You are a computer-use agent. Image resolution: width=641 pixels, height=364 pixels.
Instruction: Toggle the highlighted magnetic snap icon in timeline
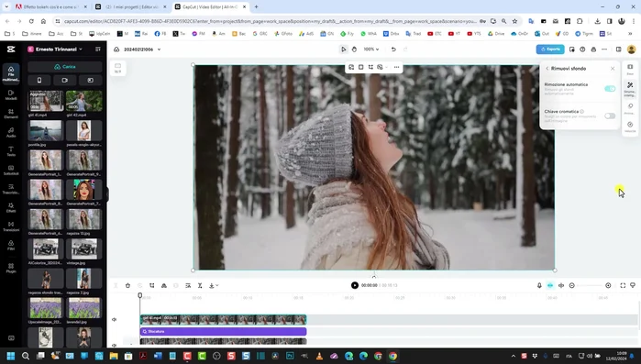[550, 285]
